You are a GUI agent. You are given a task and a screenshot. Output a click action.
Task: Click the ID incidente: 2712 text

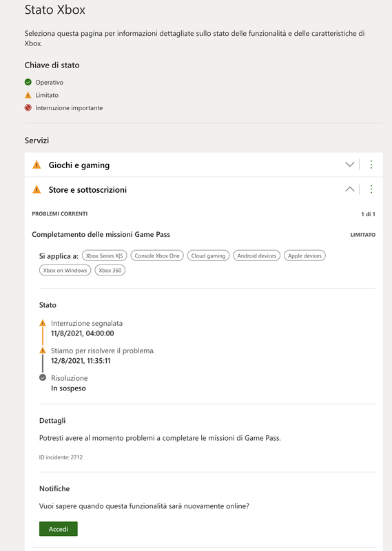(x=61, y=457)
